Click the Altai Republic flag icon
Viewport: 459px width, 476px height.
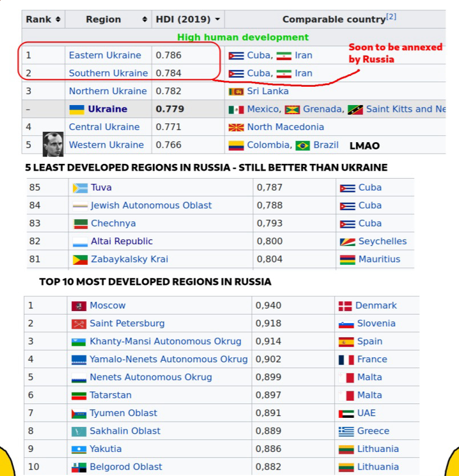pyautogui.click(x=80, y=242)
